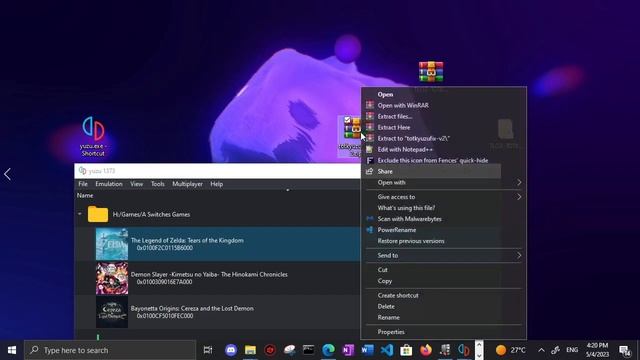Image resolution: width=640 pixels, height=360 pixels.
Task: Click the taskbar search box
Action: click(x=110, y=350)
